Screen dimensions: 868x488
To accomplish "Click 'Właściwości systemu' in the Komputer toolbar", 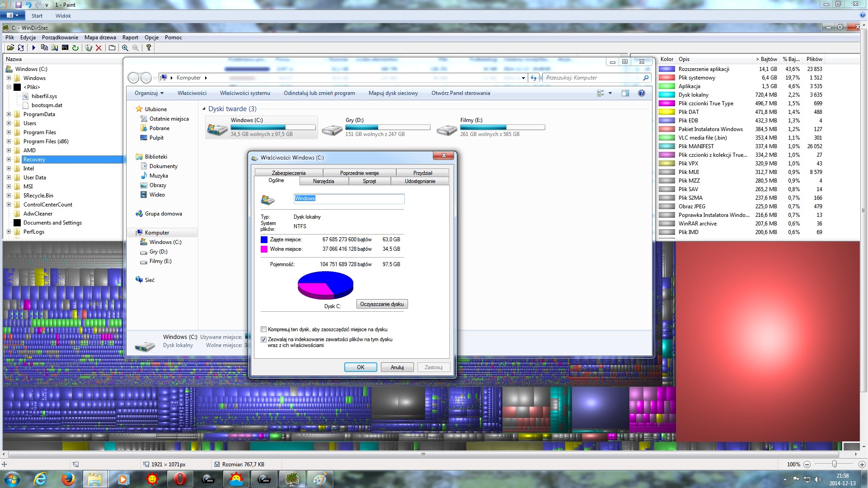I will coord(245,93).
